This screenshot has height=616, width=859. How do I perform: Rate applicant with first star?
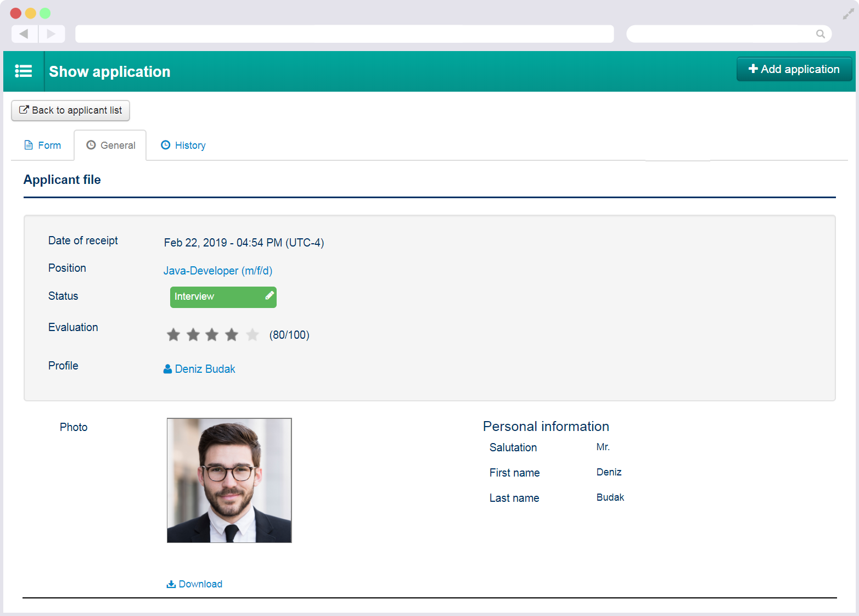173,334
